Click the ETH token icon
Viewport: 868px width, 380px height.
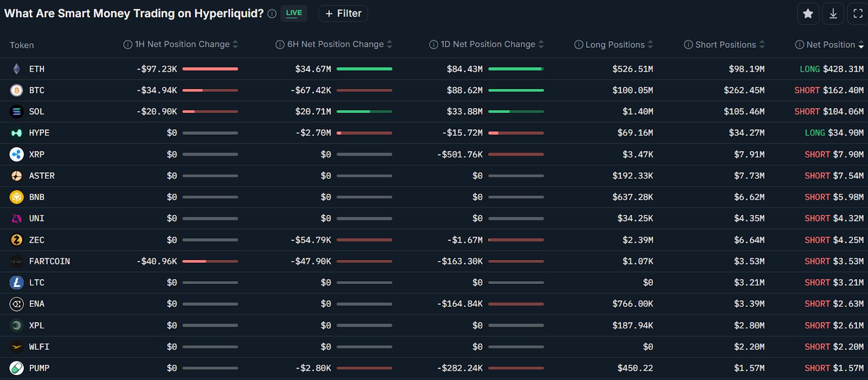17,69
